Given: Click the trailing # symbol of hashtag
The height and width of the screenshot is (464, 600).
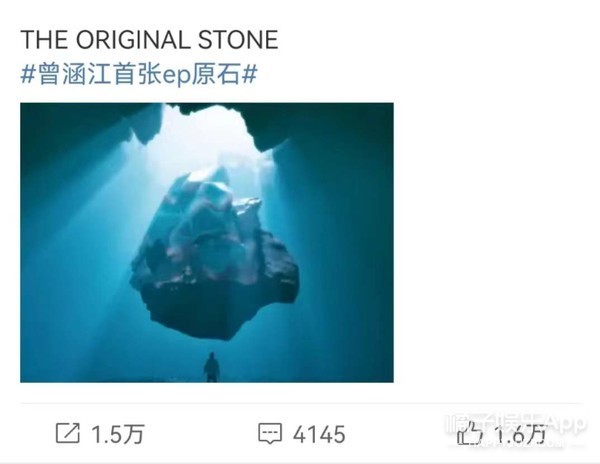Looking at the screenshot, I should pos(249,74).
